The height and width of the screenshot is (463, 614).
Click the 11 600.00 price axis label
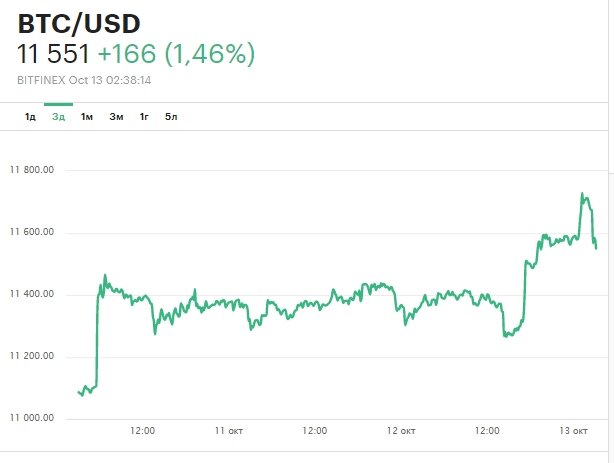(33, 233)
